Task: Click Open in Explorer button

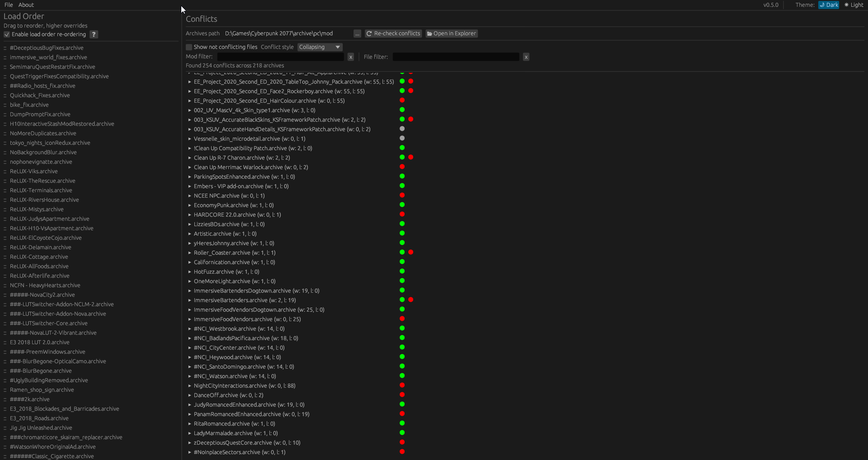Action: tap(452, 33)
